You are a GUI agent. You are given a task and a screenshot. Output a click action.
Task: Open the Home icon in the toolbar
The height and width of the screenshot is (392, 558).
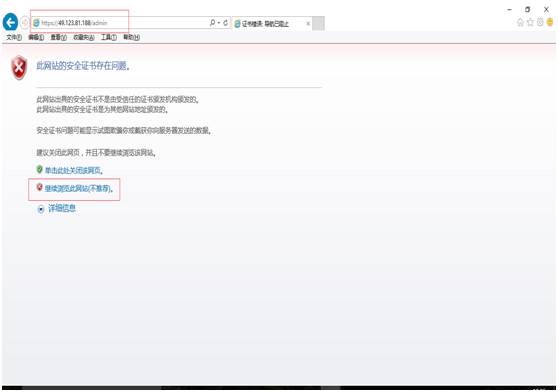(x=520, y=22)
